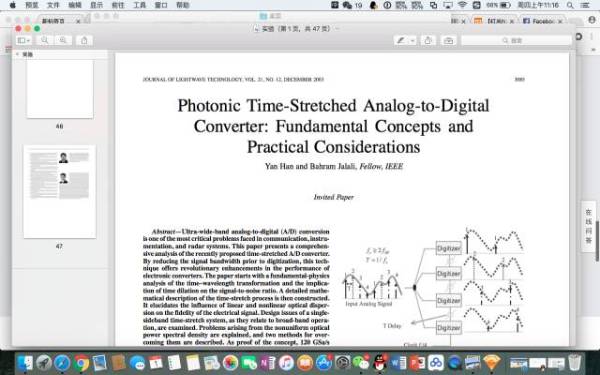
Task: Click the paper title Photonic Time-Stretched heading
Action: (x=333, y=126)
